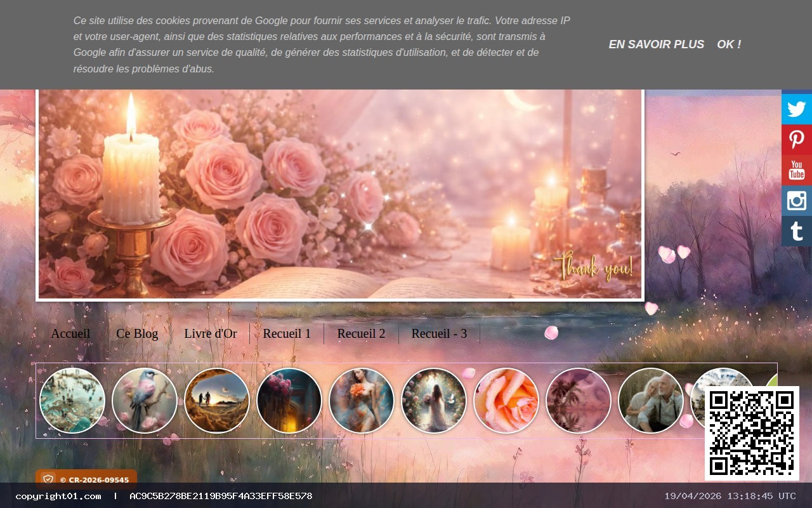Open the CR-2026-09545 copyright badge

point(87,479)
